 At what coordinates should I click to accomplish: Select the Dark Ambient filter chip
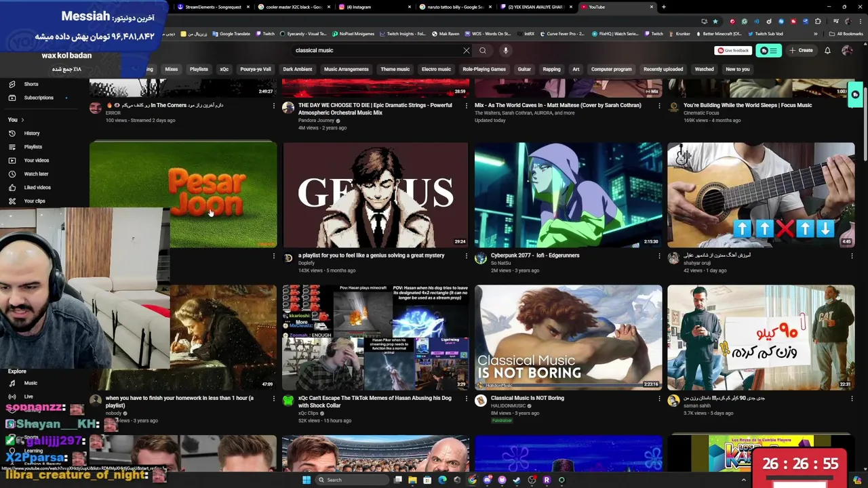(298, 69)
